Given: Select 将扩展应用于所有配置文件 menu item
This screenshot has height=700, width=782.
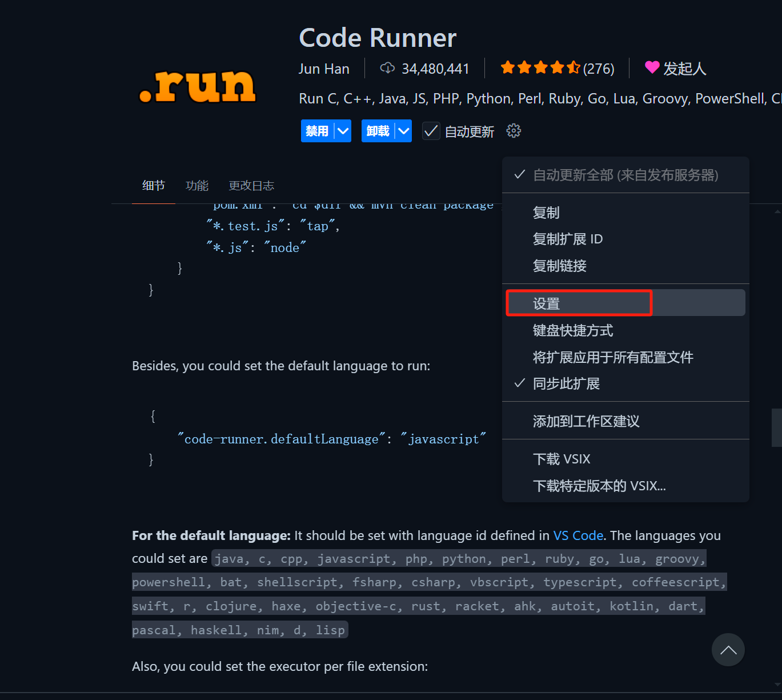Looking at the screenshot, I should [625, 357].
